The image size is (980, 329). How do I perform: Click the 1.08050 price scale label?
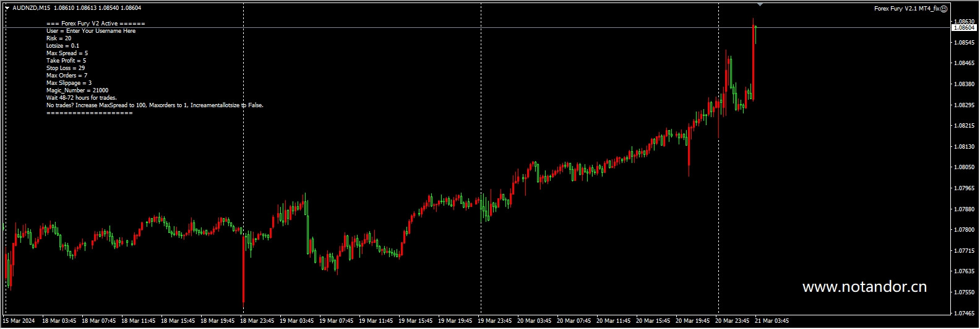click(x=963, y=167)
